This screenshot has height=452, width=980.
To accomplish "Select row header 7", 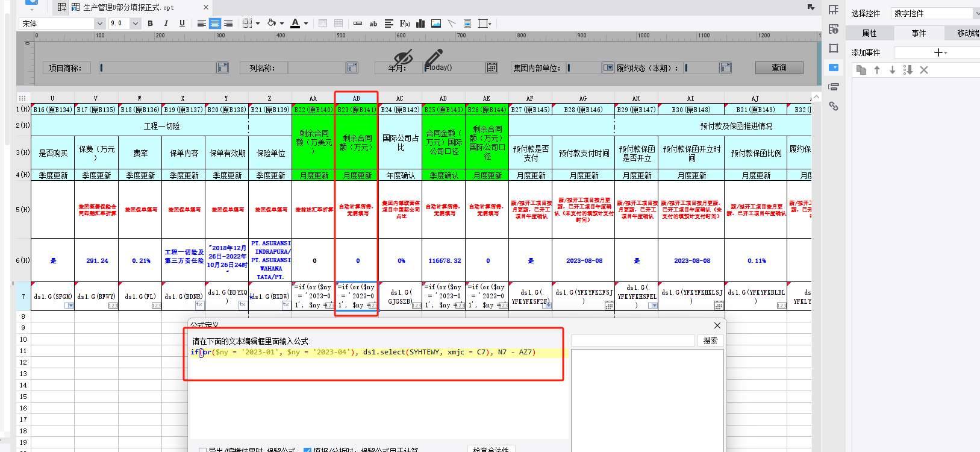I will pyautogui.click(x=23, y=297).
